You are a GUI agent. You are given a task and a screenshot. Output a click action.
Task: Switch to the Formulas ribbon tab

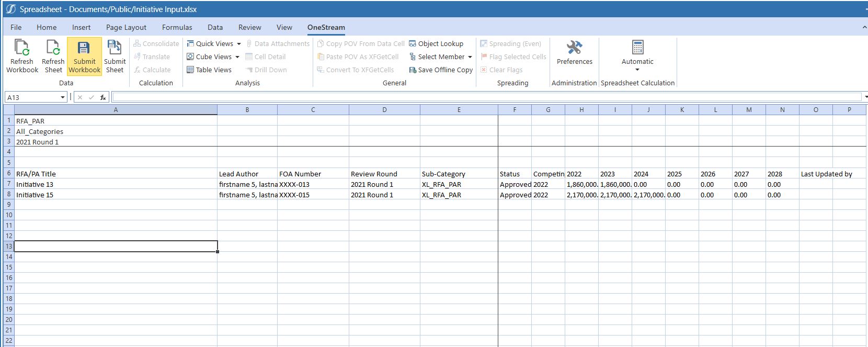[x=177, y=27]
